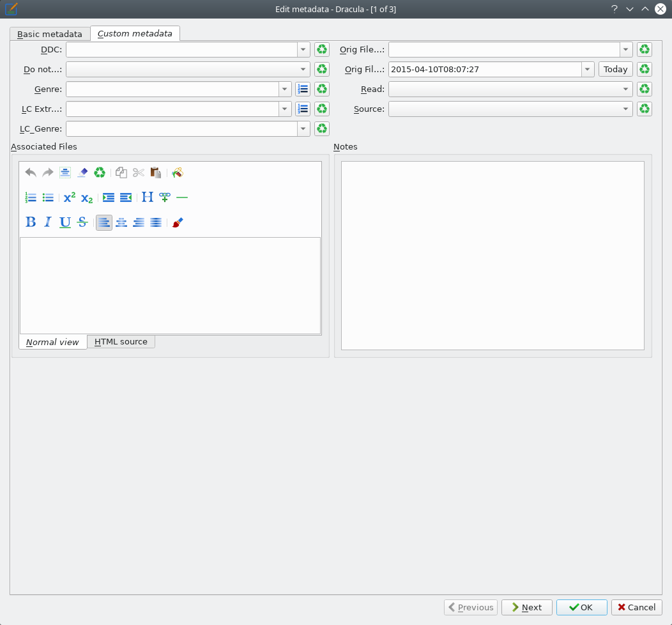
Task: Open the Read combo box
Action: click(510, 89)
